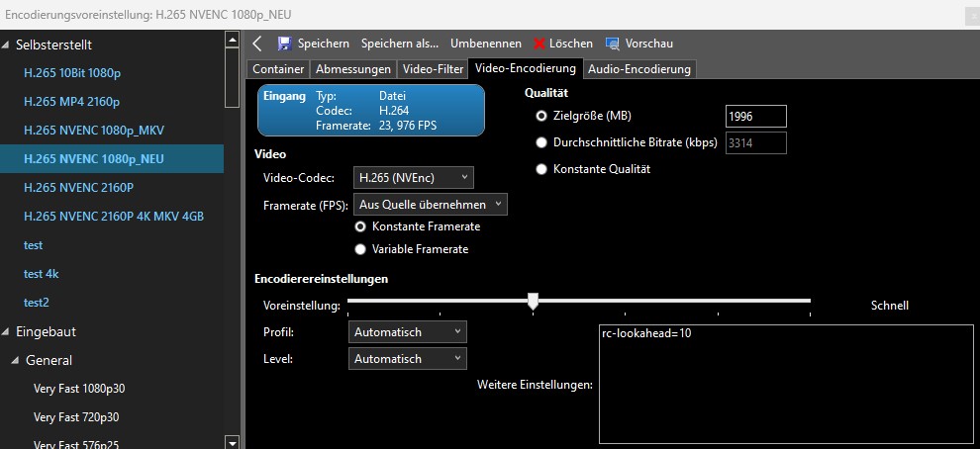
Task: Click the preset list scrollbar thumb
Action: [x=232, y=78]
